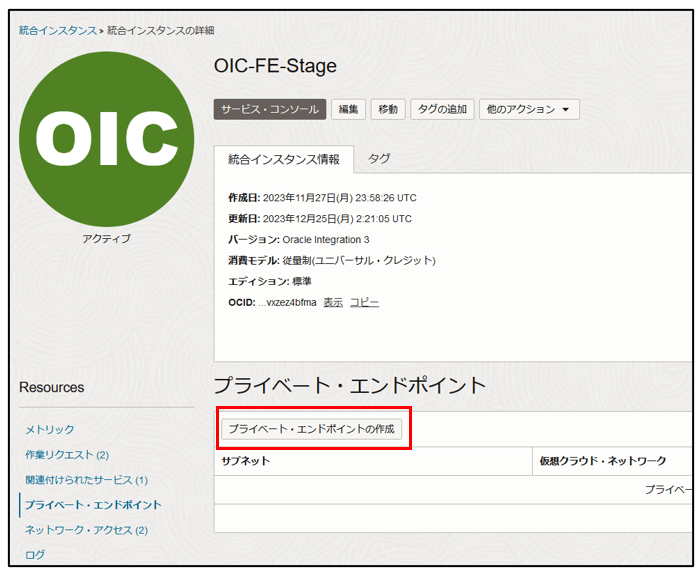Click the プライベート・エンドポイントの作成 button

(312, 429)
